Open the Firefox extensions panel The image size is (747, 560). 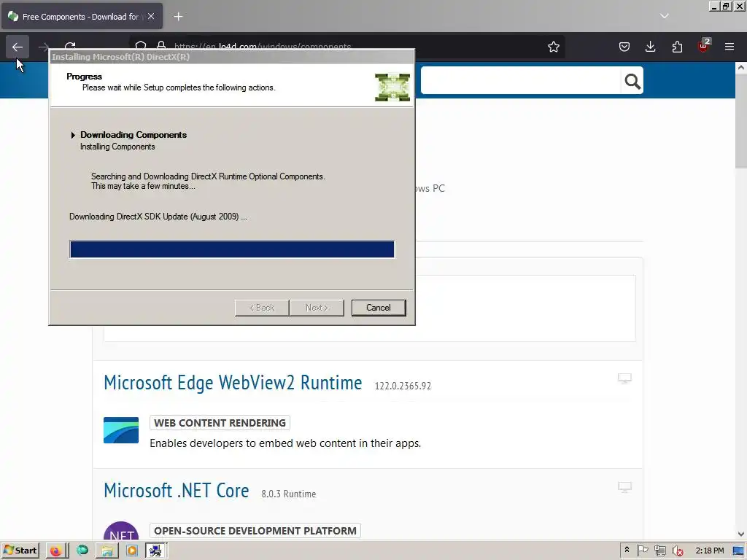[677, 47]
